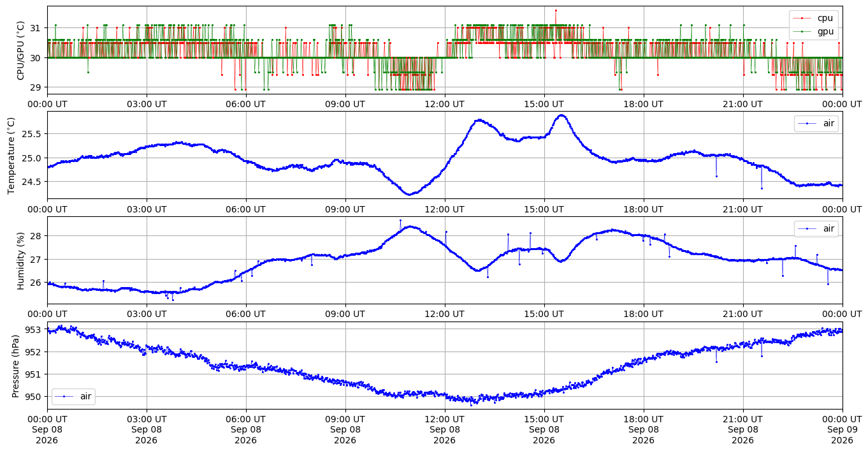Click the 00:00 UT Sep 09 2026 tick label

(843, 430)
